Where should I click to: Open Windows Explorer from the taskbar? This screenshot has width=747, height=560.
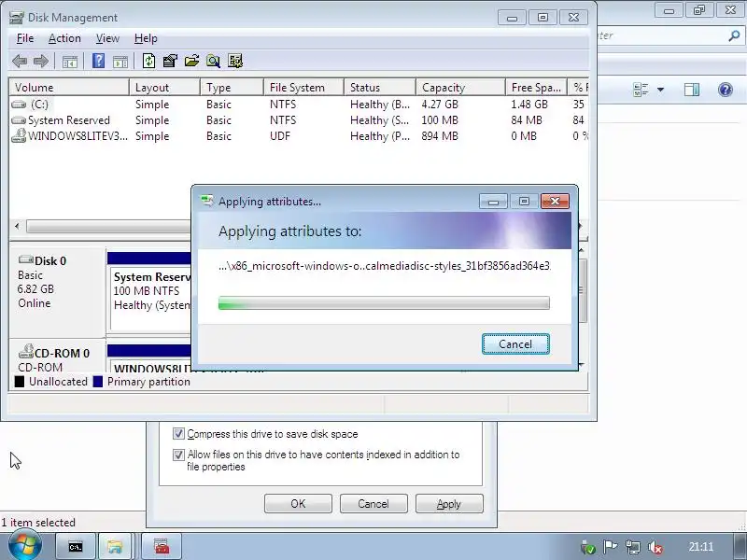pos(114,546)
